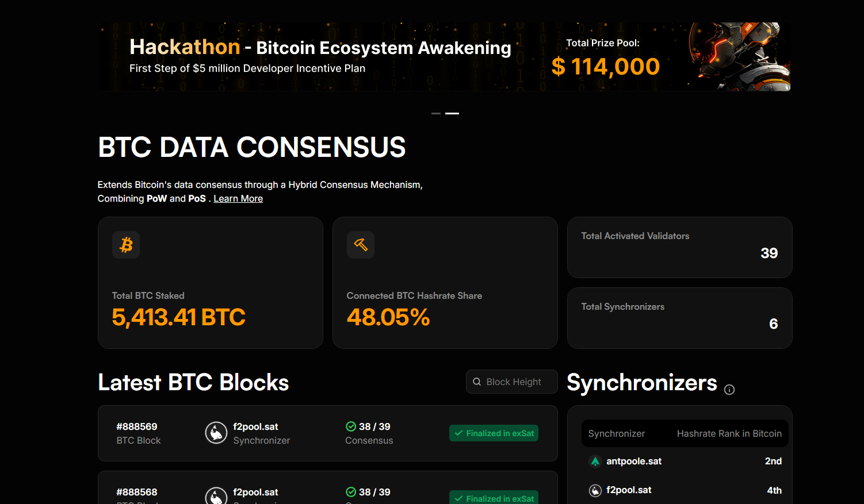Click the hammer icon in hashrate card
The width and height of the screenshot is (864, 504).
(361, 245)
